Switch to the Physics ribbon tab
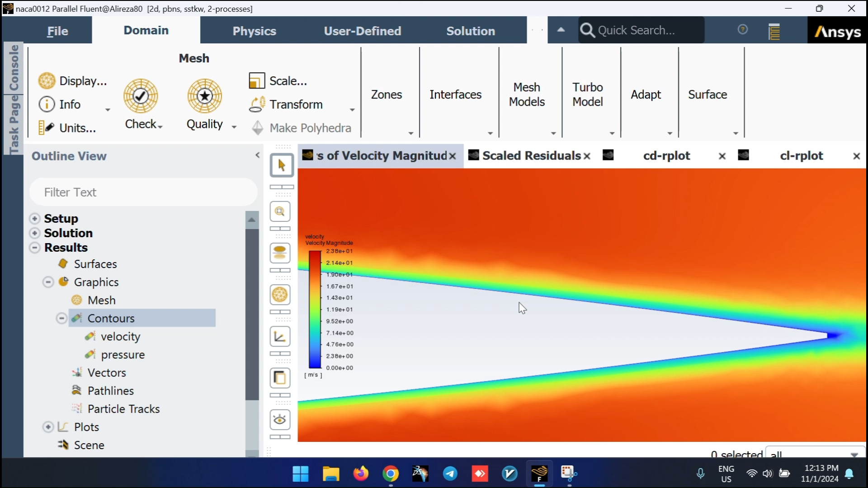The height and width of the screenshot is (488, 868). tap(254, 31)
